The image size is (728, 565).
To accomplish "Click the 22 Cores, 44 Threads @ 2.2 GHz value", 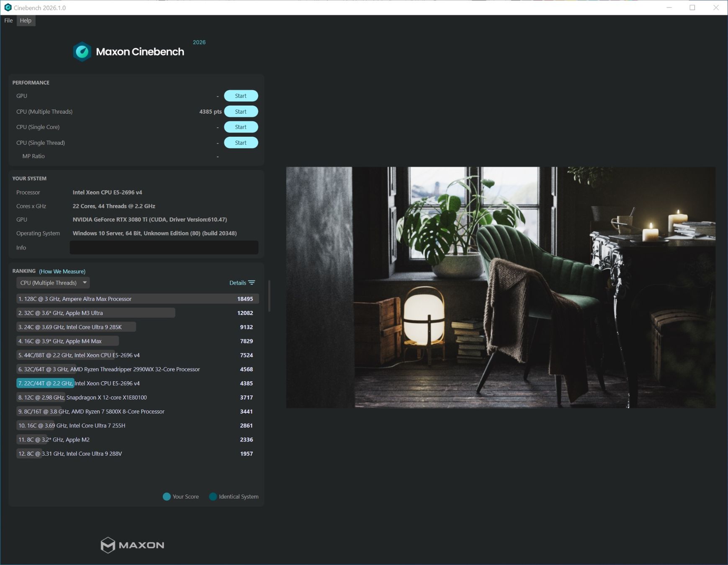I will pos(114,206).
